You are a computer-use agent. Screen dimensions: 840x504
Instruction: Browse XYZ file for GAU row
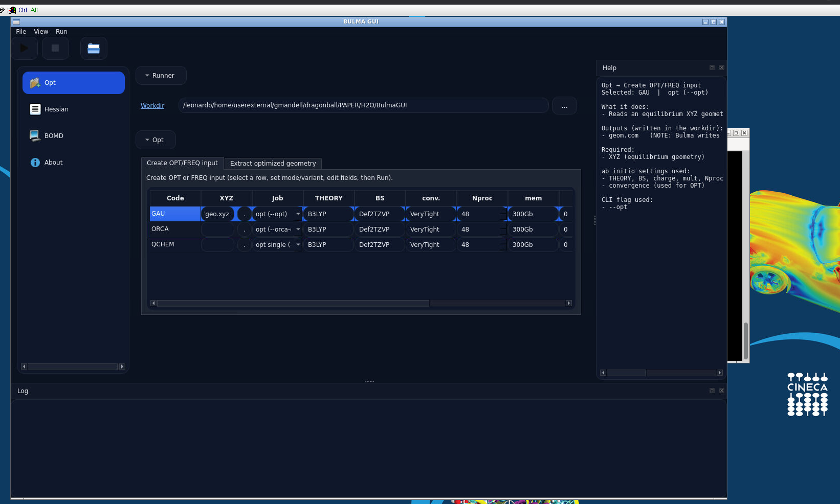click(x=245, y=214)
